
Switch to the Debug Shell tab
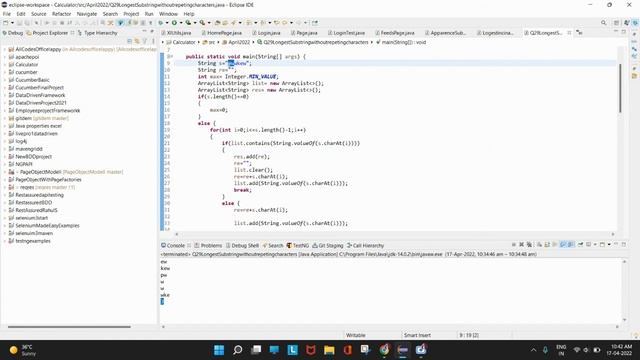[242, 245]
